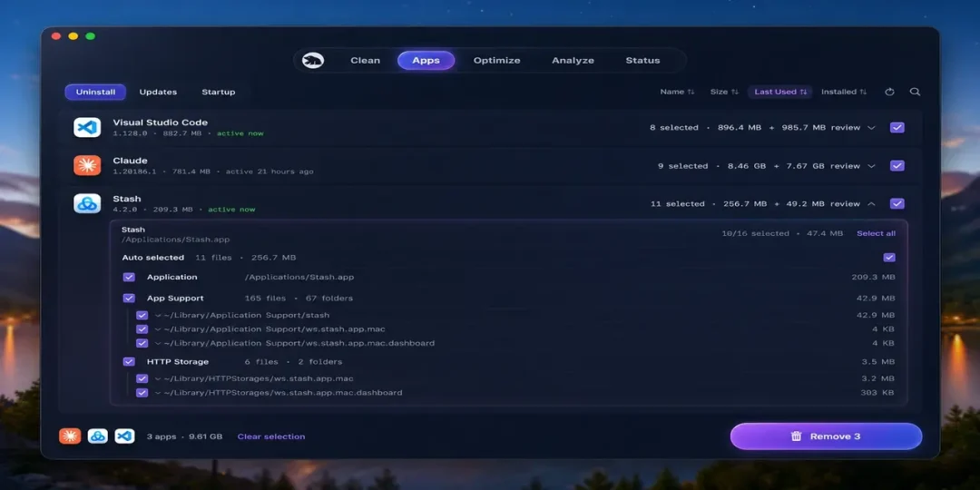Sort apps by Name
Viewport: 980px width, 490px height.
pyautogui.click(x=677, y=92)
